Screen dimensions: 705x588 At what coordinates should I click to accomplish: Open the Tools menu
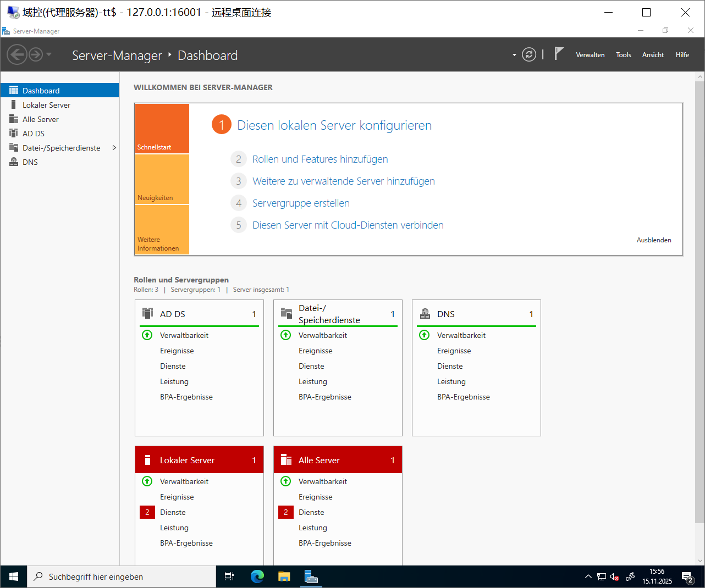624,55
